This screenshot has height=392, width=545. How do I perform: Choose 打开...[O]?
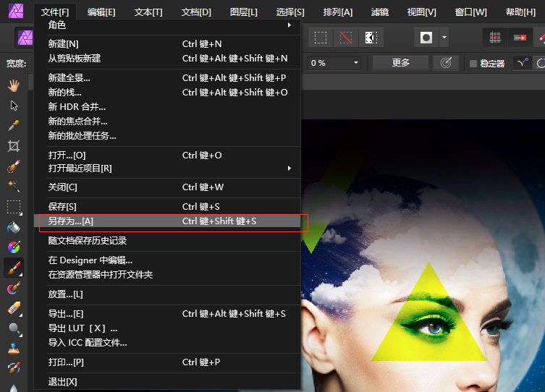[167, 155]
